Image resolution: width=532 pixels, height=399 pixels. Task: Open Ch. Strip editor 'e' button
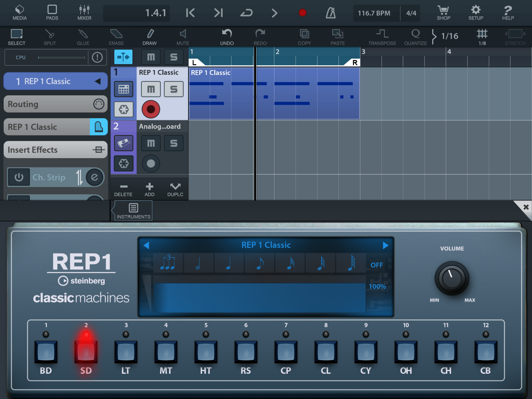[x=94, y=177]
